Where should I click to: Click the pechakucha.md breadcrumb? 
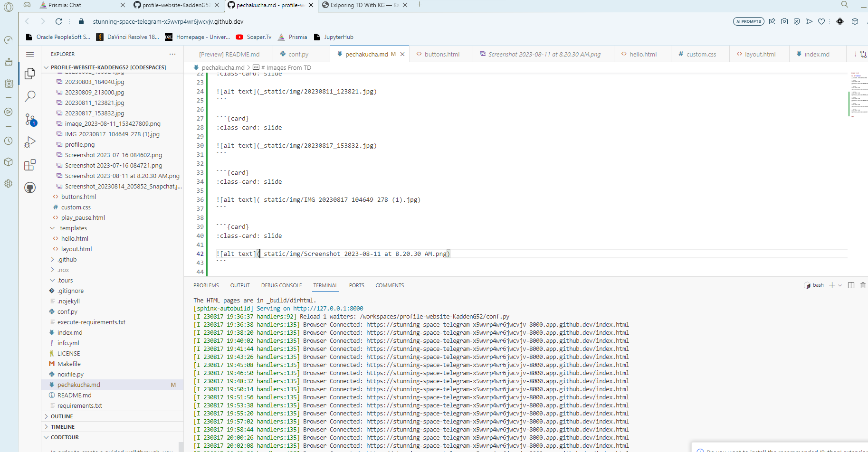[x=223, y=67]
